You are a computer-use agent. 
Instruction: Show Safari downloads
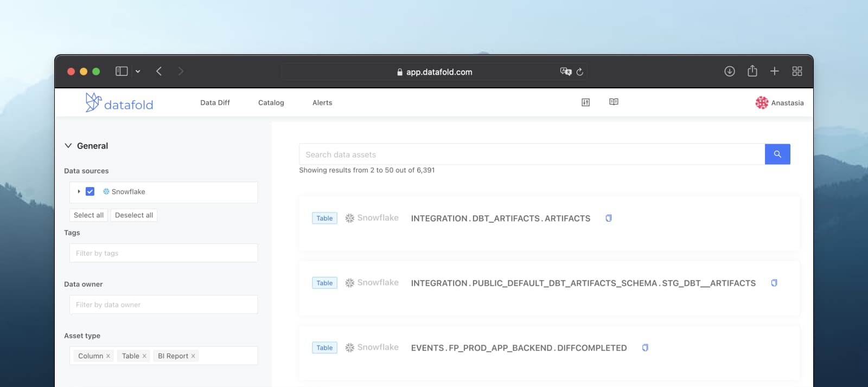[730, 71]
